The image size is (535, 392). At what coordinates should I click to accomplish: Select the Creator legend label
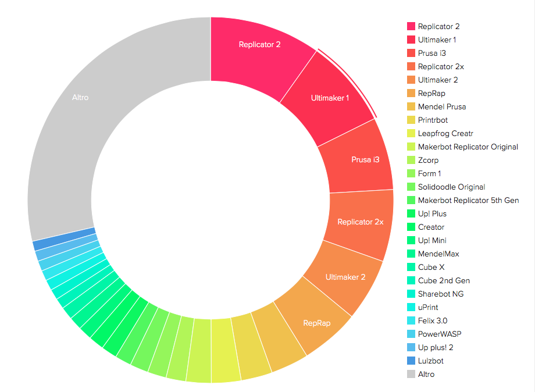click(431, 227)
